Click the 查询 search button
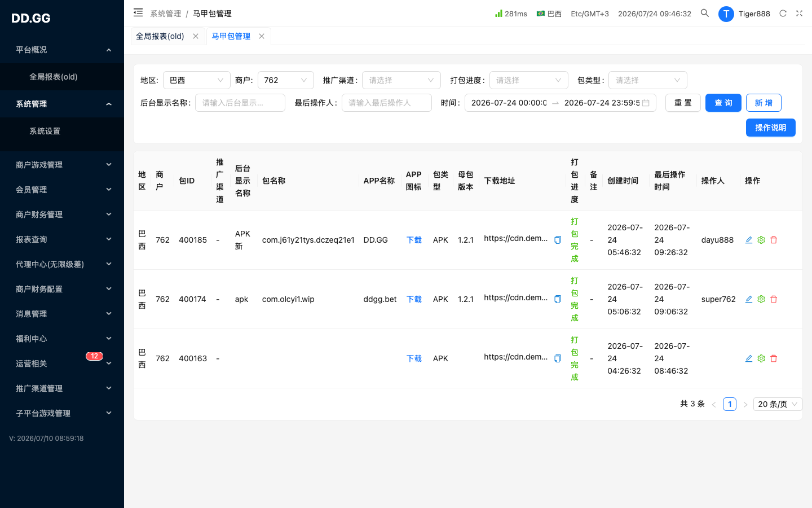812x508 pixels. click(723, 103)
